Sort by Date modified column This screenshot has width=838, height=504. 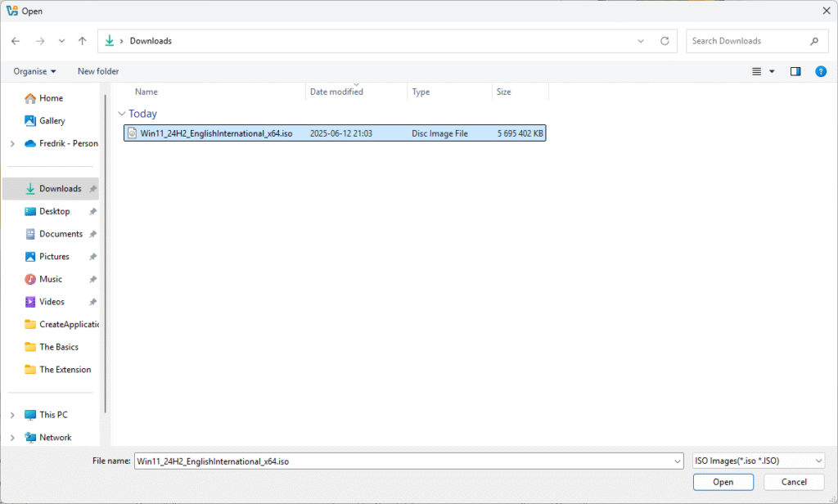pyautogui.click(x=336, y=92)
